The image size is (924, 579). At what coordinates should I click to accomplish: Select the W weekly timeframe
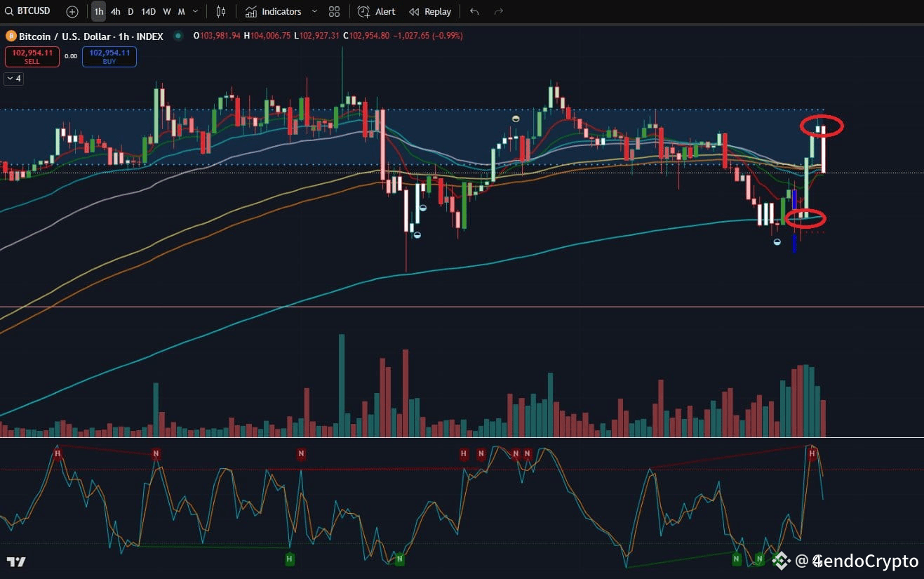(166, 12)
